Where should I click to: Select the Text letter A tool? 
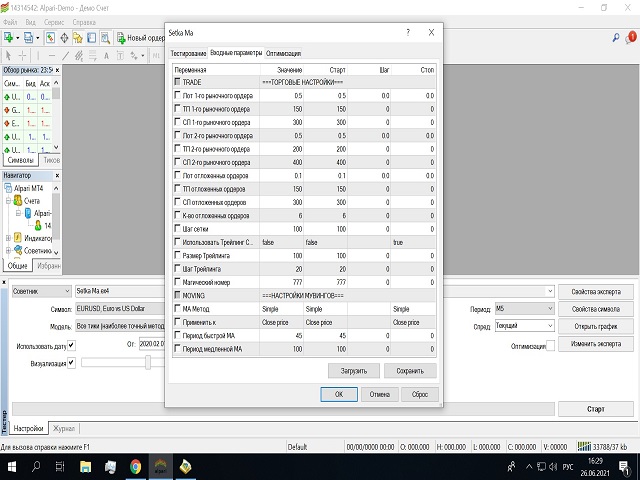pos(106,56)
